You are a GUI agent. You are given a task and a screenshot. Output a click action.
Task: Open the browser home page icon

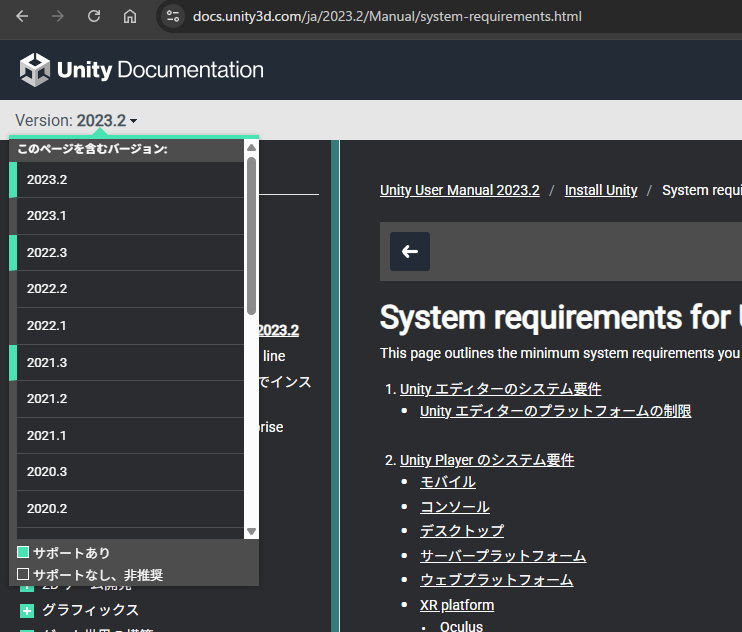click(x=130, y=17)
